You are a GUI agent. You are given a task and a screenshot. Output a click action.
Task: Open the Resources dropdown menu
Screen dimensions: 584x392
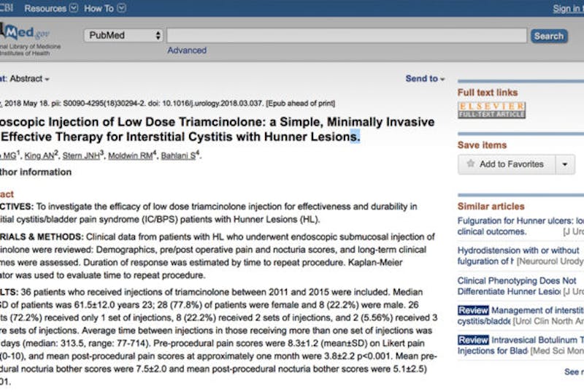(x=51, y=8)
